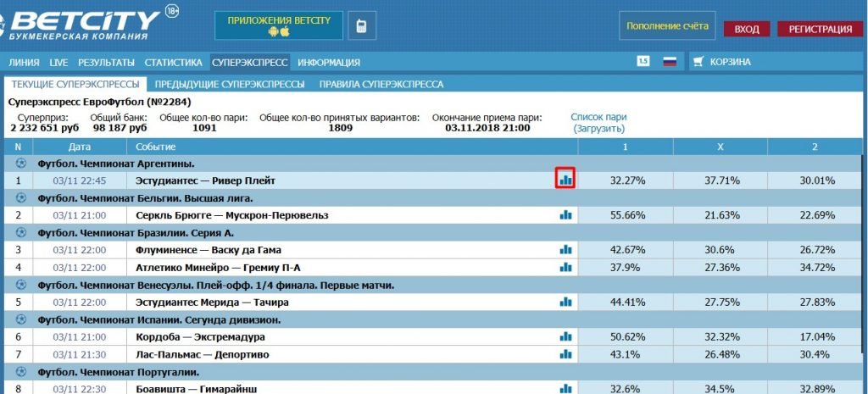Click the РЕГИСТРАЦИЯ button

coord(821,29)
